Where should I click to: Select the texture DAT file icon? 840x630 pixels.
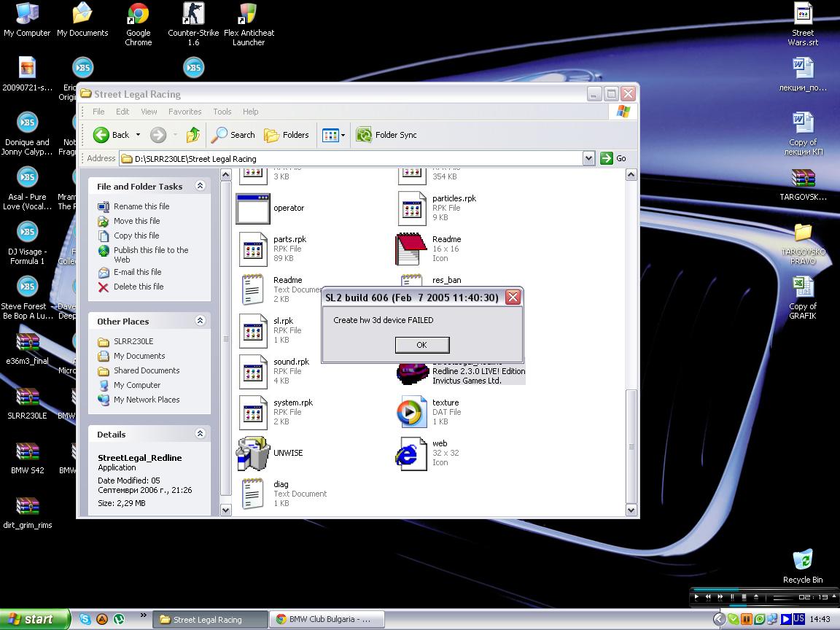[x=411, y=412]
